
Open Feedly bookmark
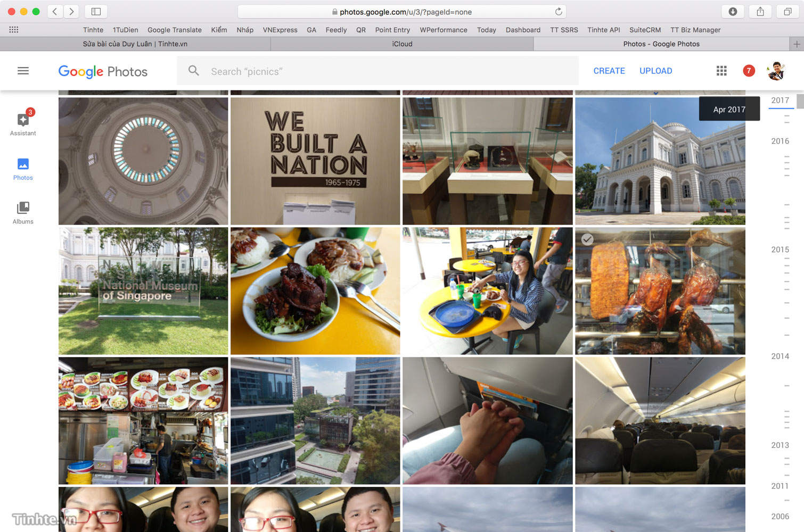point(336,30)
